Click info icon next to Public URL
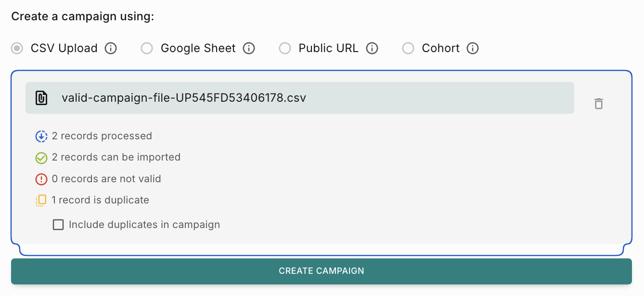Image resolution: width=644 pixels, height=296 pixels. [x=372, y=48]
